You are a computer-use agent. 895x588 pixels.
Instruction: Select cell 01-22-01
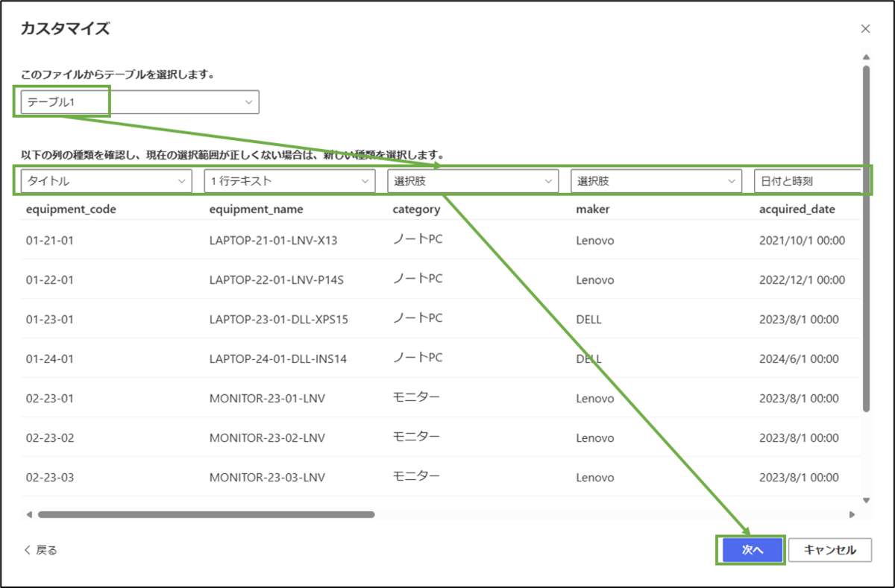coord(50,280)
